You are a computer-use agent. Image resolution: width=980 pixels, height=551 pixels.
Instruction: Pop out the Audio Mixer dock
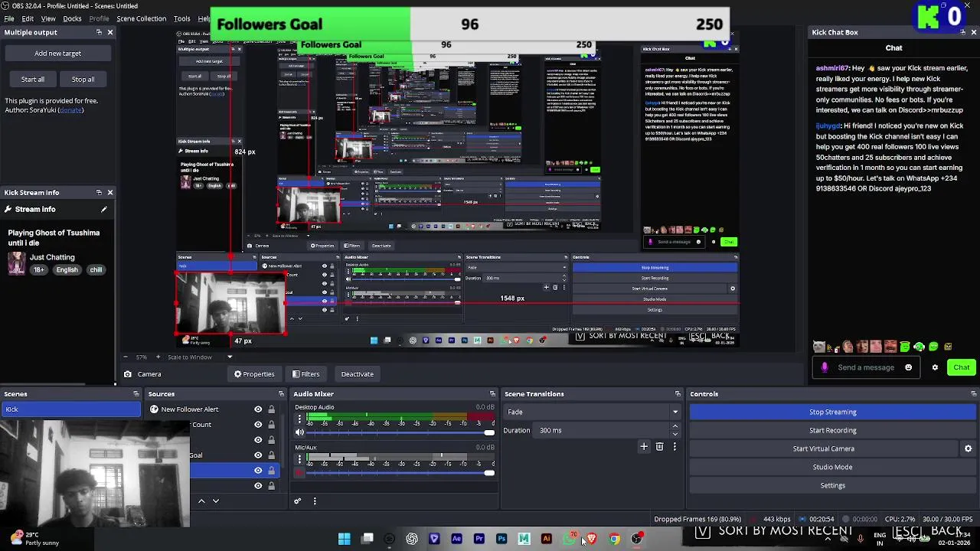point(492,394)
